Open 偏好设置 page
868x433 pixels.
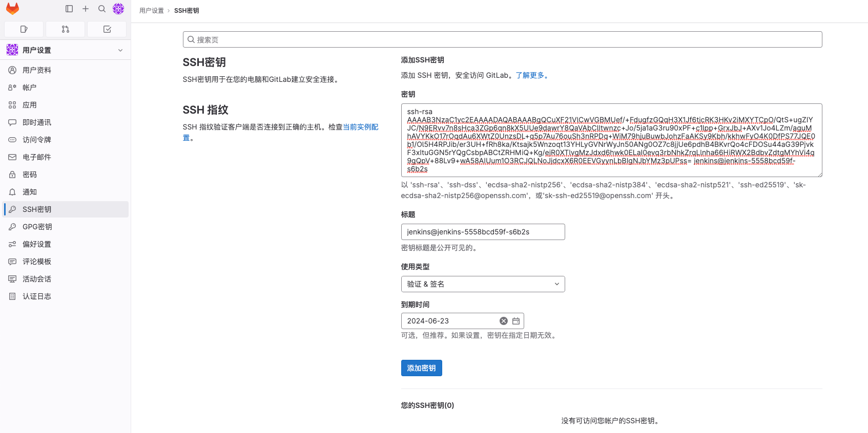(66, 244)
